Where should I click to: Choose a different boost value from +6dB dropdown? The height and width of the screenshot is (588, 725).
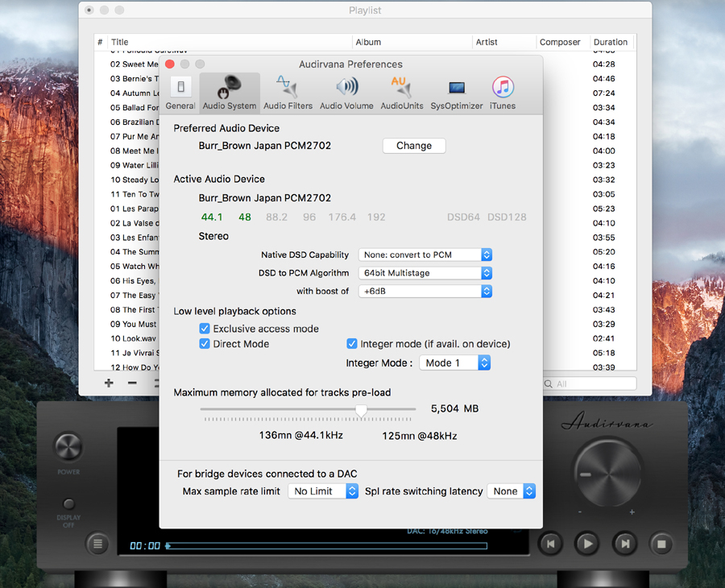click(425, 292)
